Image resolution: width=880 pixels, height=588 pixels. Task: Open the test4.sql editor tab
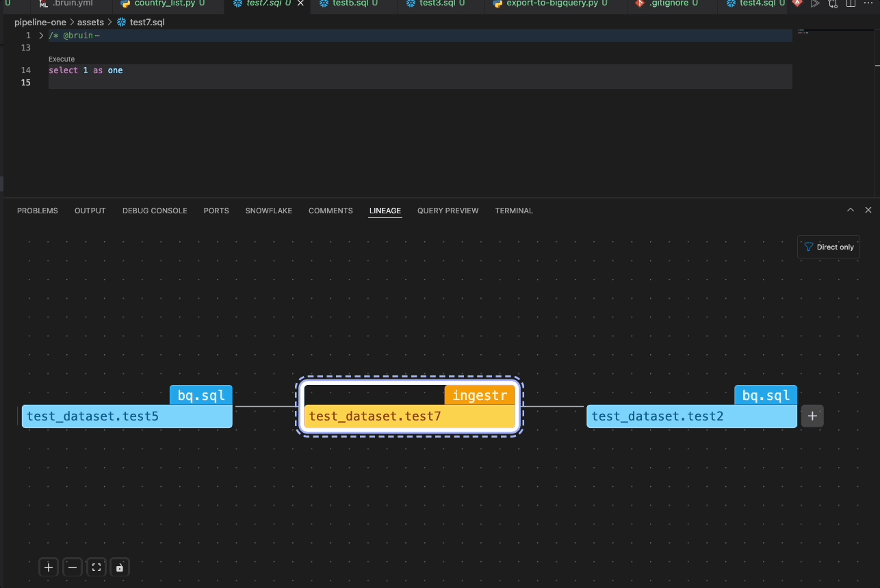tap(756, 4)
